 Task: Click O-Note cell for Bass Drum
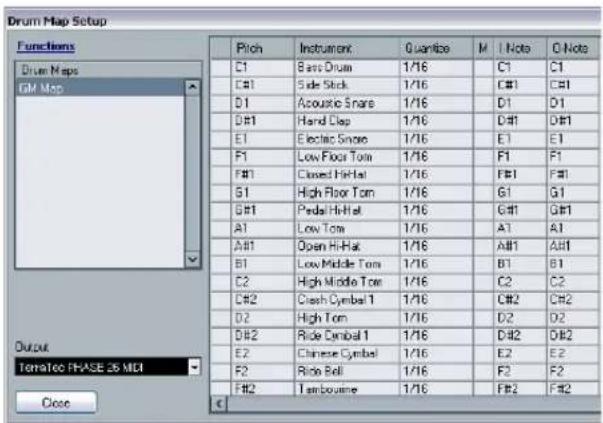point(573,68)
